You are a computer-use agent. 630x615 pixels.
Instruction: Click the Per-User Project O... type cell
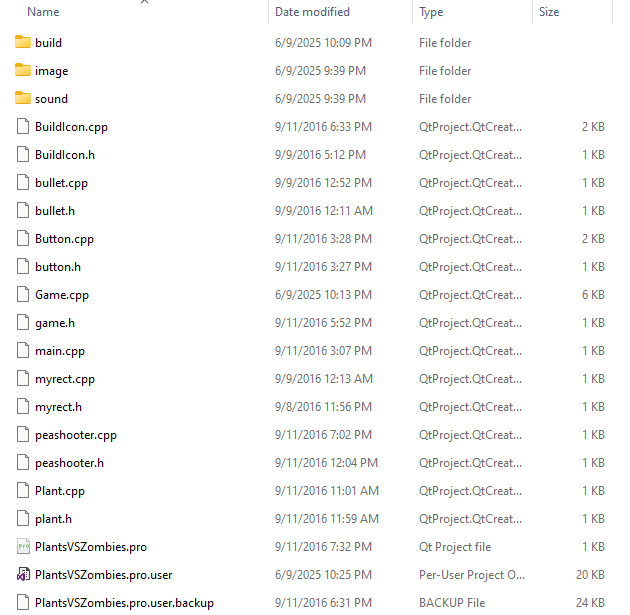pyautogui.click(x=472, y=575)
